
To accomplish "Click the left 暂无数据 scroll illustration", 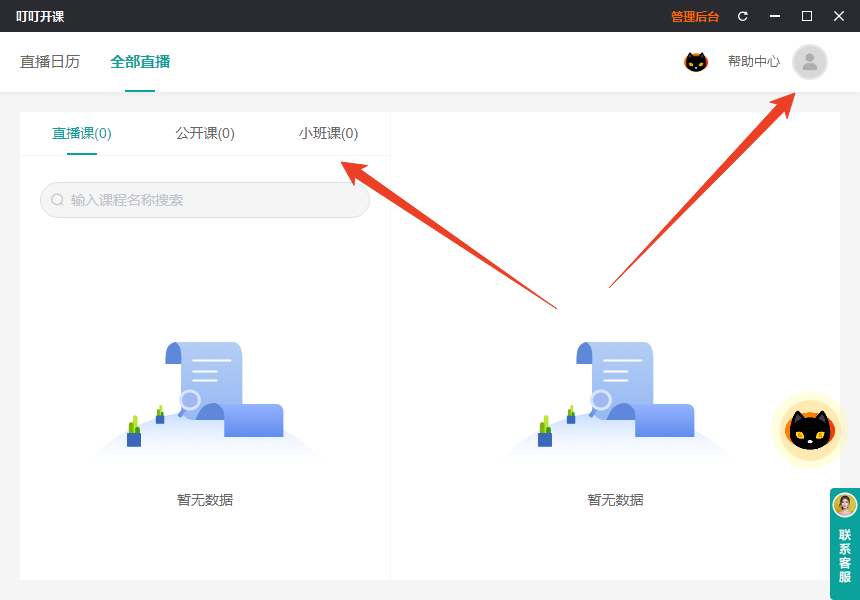I will [204, 400].
